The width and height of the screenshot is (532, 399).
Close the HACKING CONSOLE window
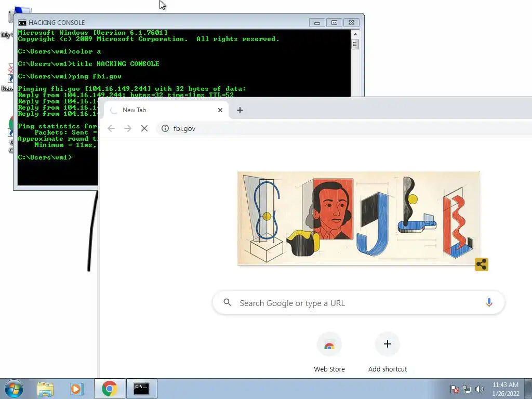(x=352, y=23)
